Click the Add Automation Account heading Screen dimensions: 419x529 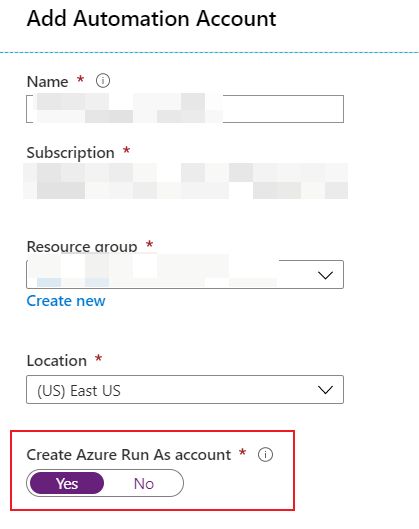tap(151, 19)
